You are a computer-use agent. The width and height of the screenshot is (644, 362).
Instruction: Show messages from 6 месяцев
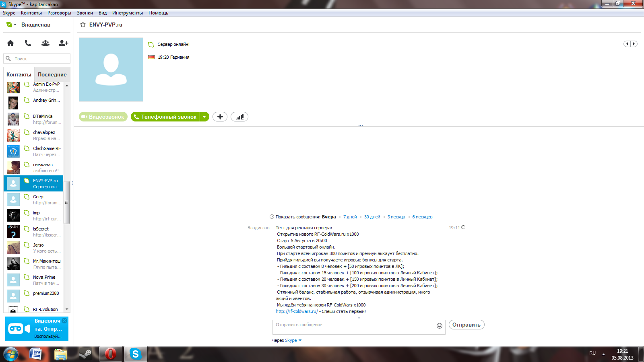click(422, 217)
